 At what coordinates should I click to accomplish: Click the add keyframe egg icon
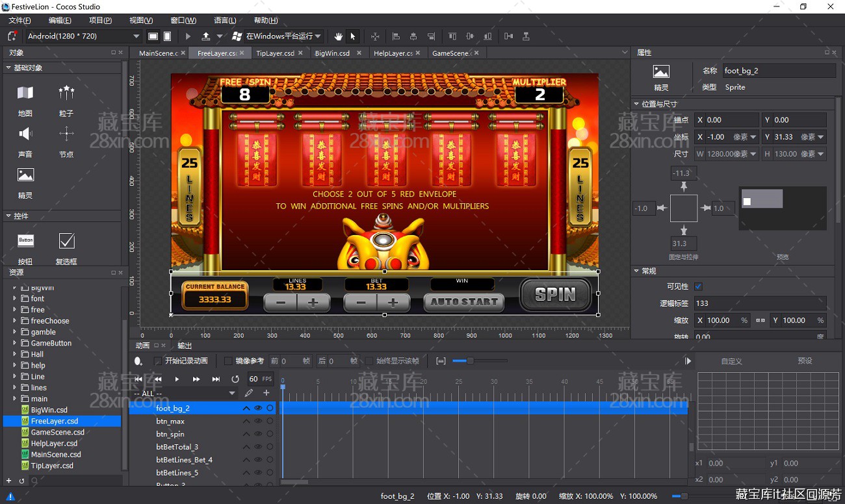138,361
